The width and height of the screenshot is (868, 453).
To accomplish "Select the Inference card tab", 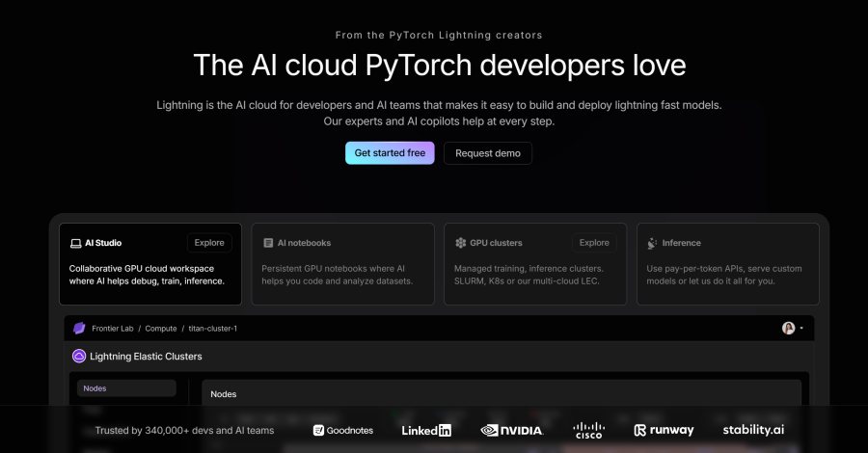I will [728, 264].
